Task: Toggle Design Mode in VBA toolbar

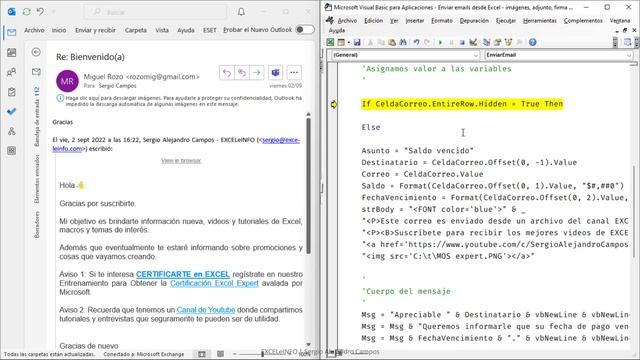Action: click(473, 42)
